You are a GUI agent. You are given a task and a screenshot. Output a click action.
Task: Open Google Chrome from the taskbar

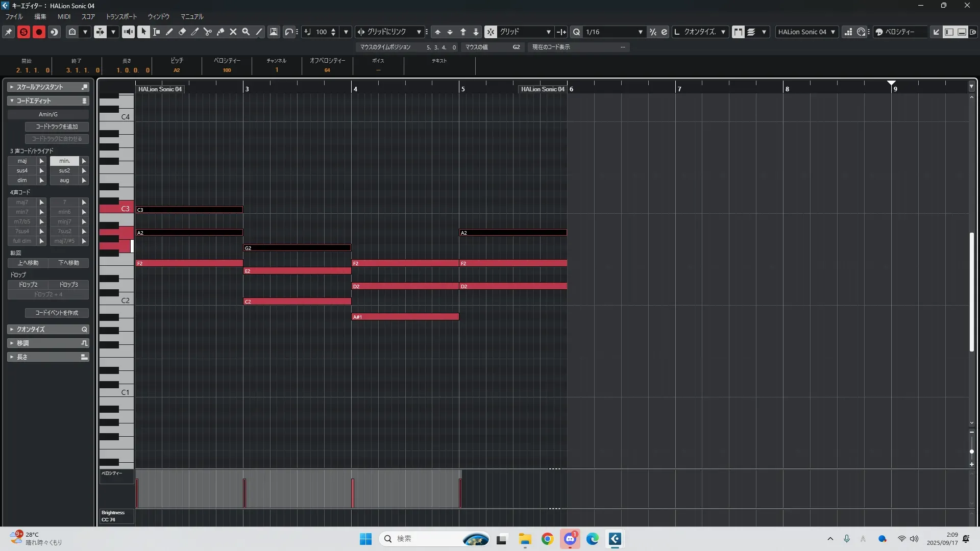[x=547, y=539]
